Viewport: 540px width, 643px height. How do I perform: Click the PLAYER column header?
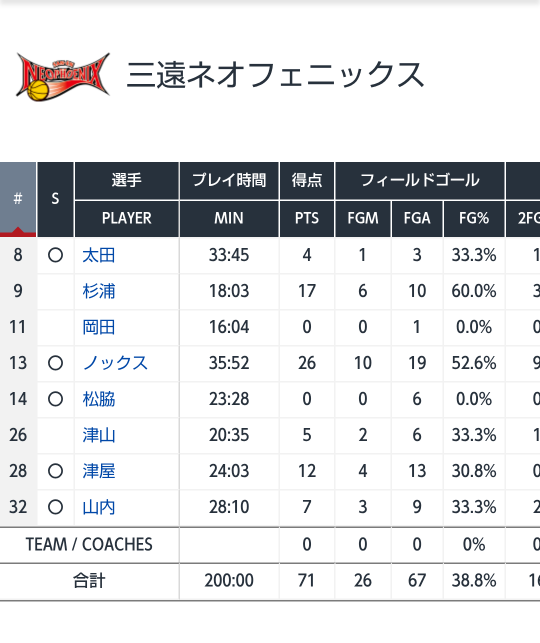(127, 219)
